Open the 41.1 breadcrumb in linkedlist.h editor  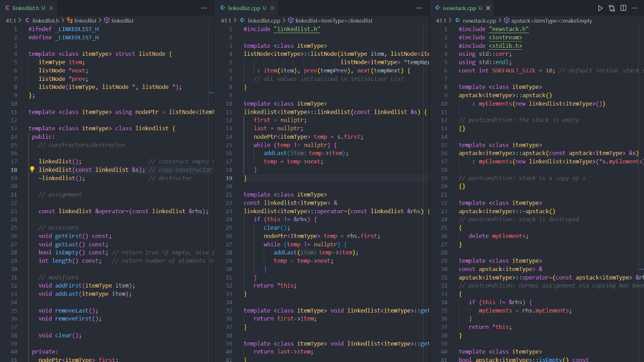point(11,21)
